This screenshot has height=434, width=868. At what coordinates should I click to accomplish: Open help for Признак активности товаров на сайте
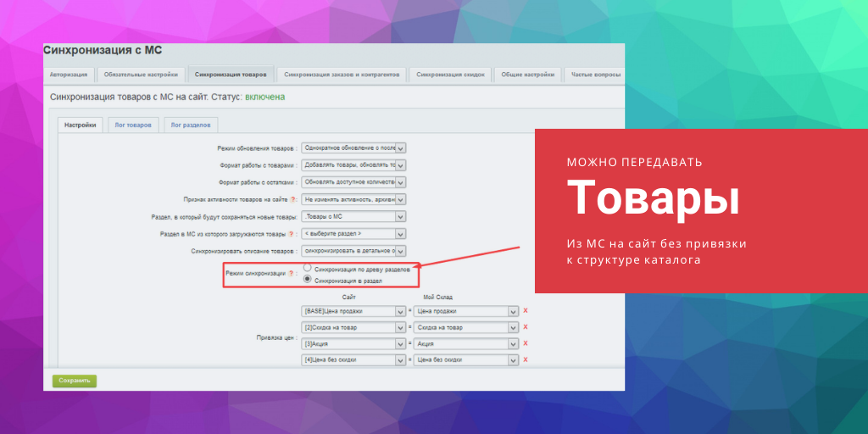click(293, 199)
